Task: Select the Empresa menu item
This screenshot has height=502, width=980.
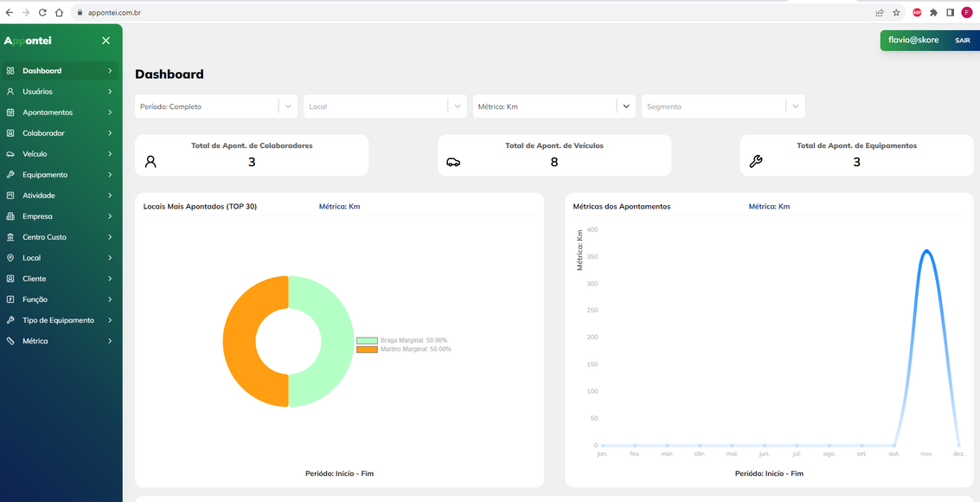Action: pyautogui.click(x=37, y=216)
